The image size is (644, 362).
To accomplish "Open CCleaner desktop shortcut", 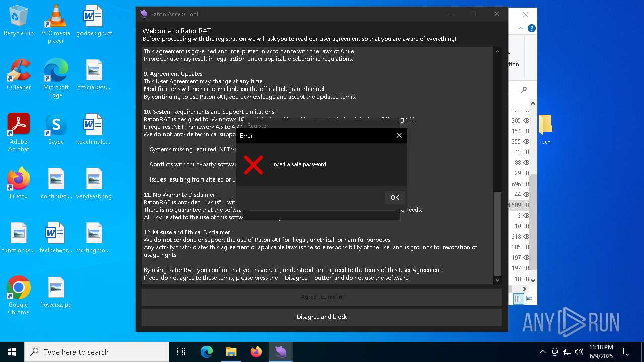I will click(19, 75).
